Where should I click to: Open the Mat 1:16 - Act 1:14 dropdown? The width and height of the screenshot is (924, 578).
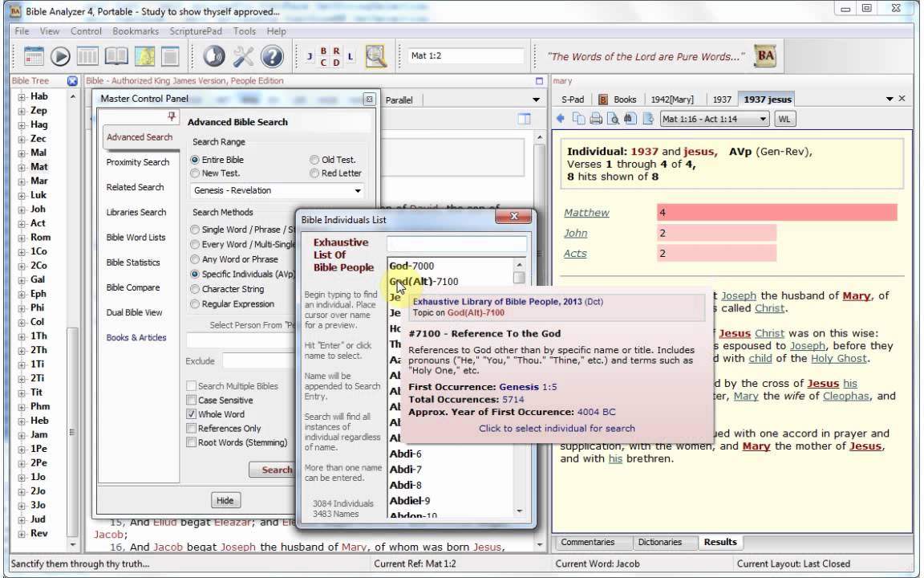[x=715, y=119]
